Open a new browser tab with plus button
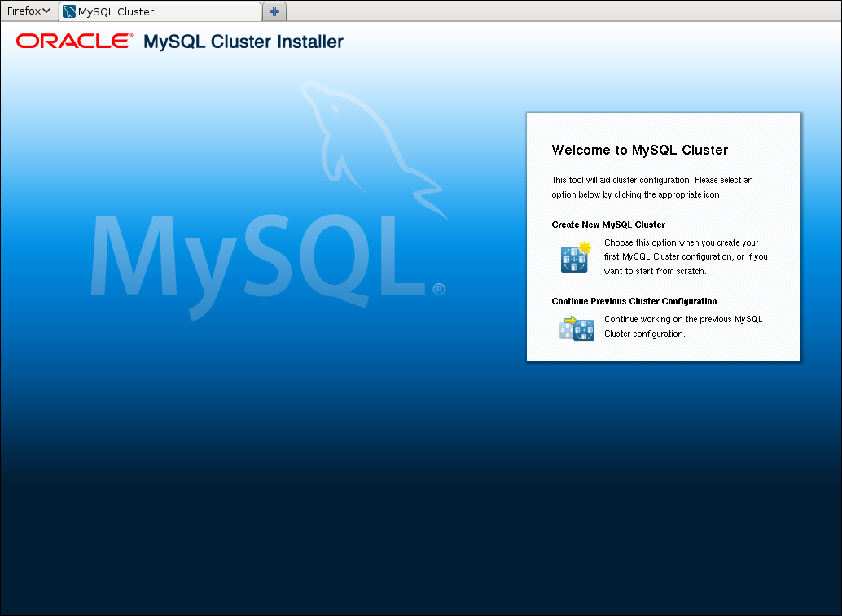 pyautogui.click(x=274, y=11)
